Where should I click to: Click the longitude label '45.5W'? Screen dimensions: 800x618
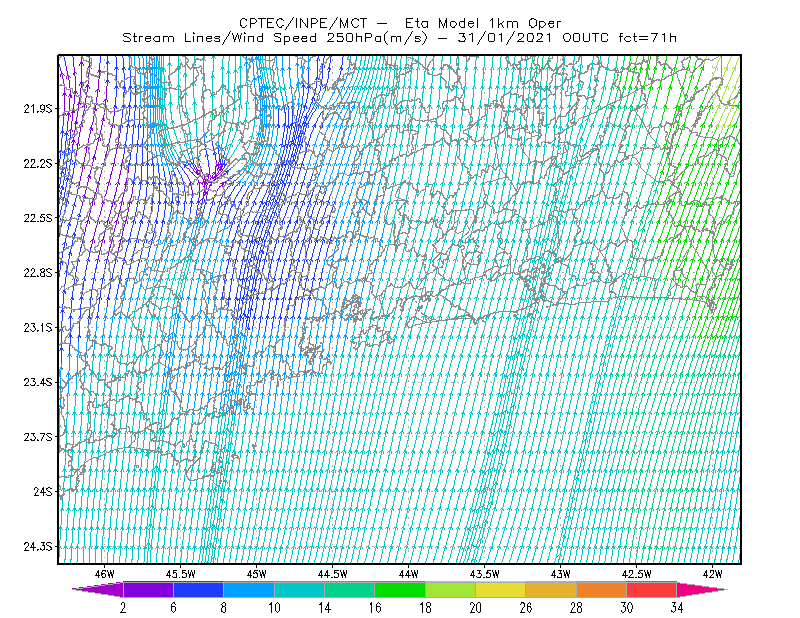tap(181, 574)
